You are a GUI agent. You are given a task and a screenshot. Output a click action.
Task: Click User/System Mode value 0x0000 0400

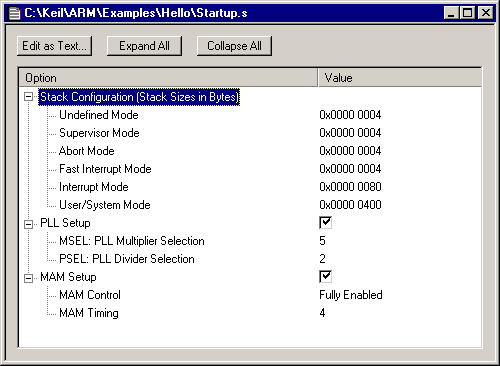click(x=350, y=205)
